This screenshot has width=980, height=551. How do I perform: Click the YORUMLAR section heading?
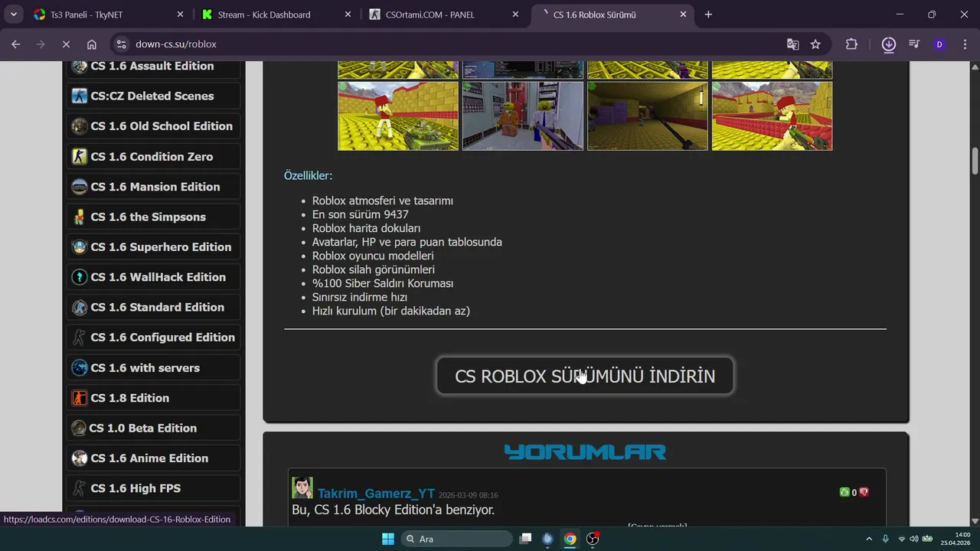pyautogui.click(x=585, y=452)
